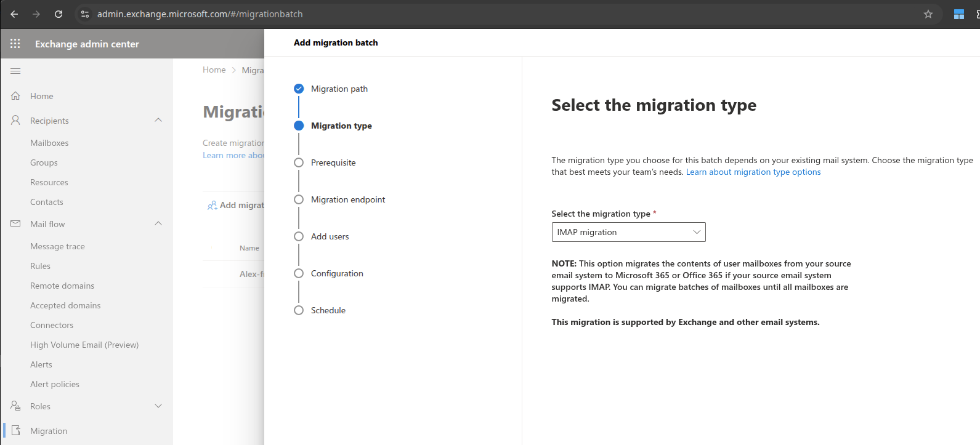Image resolution: width=980 pixels, height=445 pixels.
Task: Click the Home breadcrumb link
Action: point(214,70)
